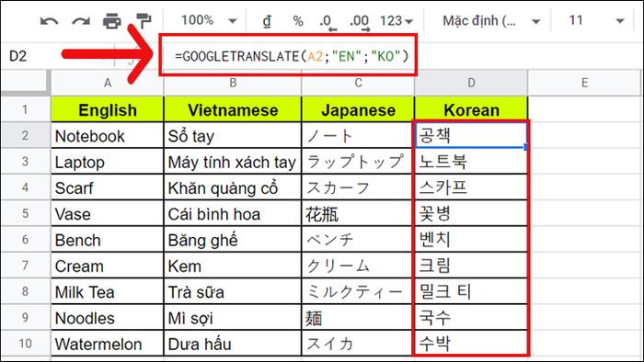Select the 수박 Korean cell

click(471, 343)
